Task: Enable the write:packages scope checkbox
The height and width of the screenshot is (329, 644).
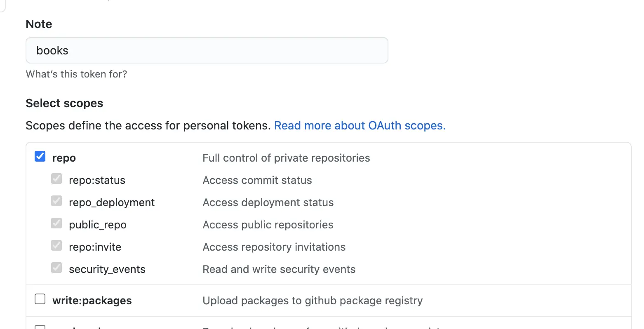Action: point(40,299)
